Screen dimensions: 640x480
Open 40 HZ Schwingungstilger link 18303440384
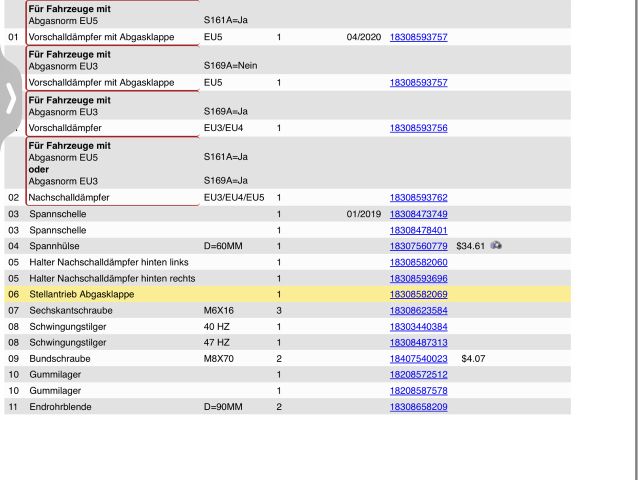pos(418,326)
